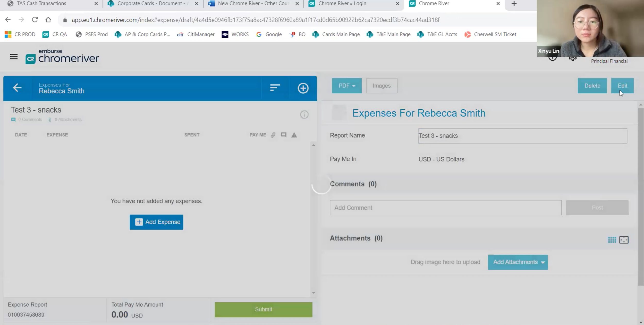Viewport: 644px width, 325px height.
Task: Click the Images button
Action: pos(382,86)
